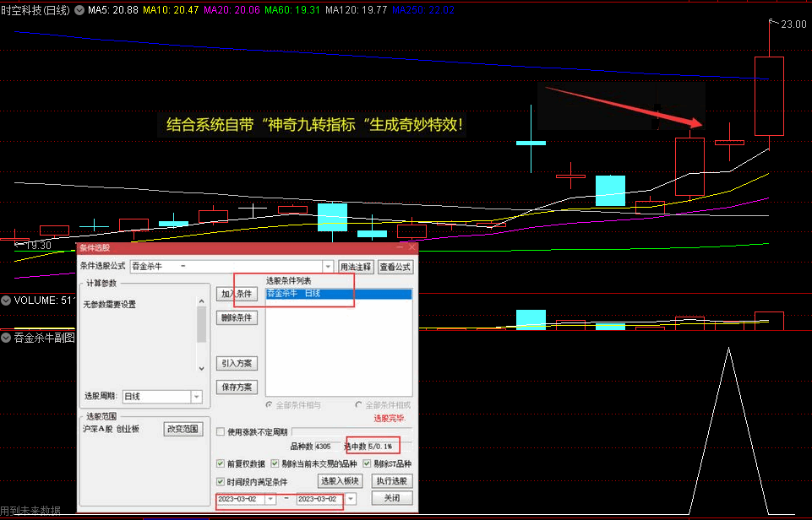Image resolution: width=812 pixels, height=520 pixels.
Task: Click the 时空科技(日线) chart title
Action: click(35, 10)
